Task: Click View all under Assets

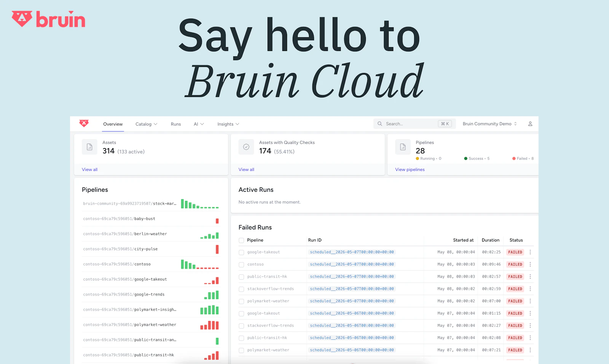Action: tap(89, 170)
